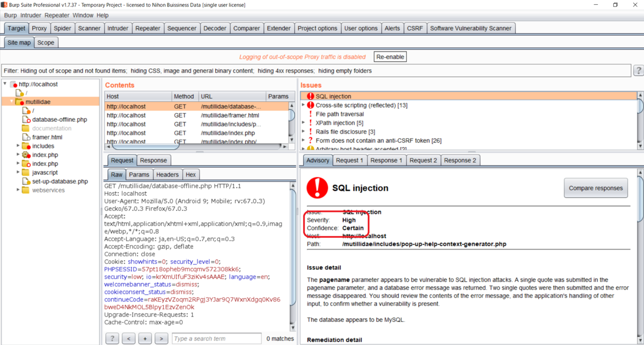Click the Cross-site scripting issue red icon
Image resolution: width=644 pixels, height=345 pixels.
(x=310, y=105)
